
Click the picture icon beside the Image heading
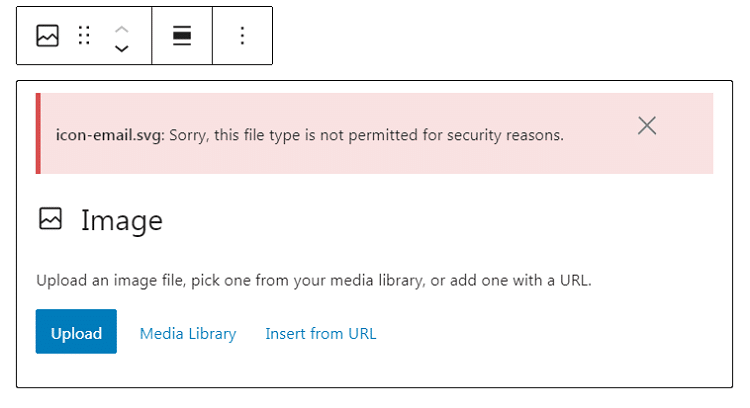click(50, 219)
